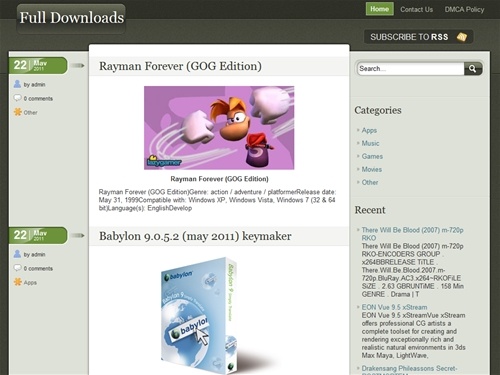Select the Other category in sidebar
Viewport: 500px width, 375px height.
click(x=370, y=182)
